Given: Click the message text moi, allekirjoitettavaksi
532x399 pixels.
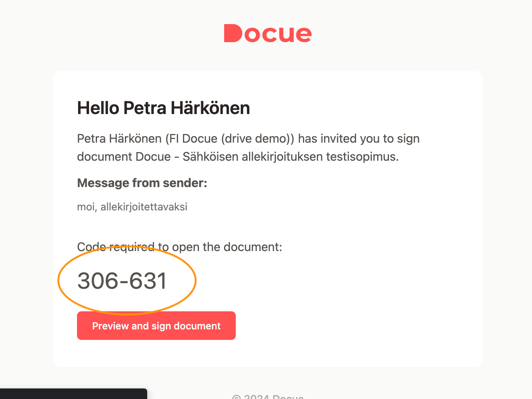Looking at the screenshot, I should (132, 207).
